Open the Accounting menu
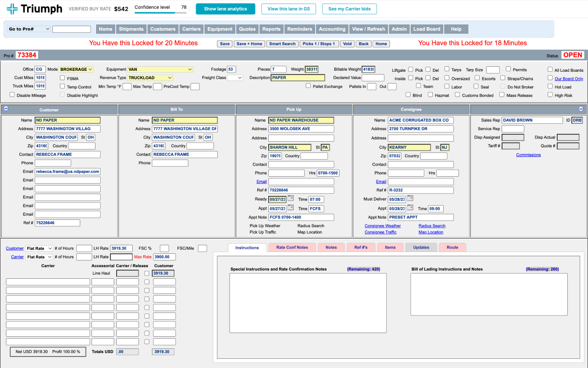 pyautogui.click(x=332, y=29)
